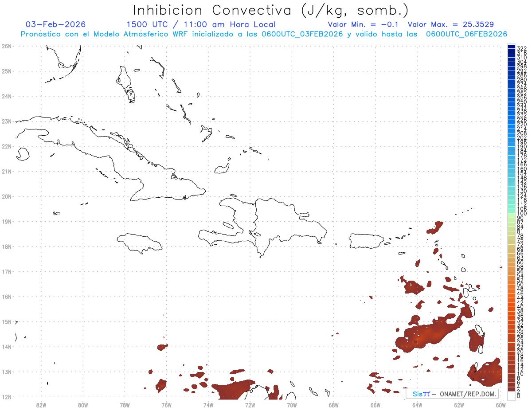Click the WRF forecast description line
This screenshot has height=411, width=532.
click(x=264, y=34)
